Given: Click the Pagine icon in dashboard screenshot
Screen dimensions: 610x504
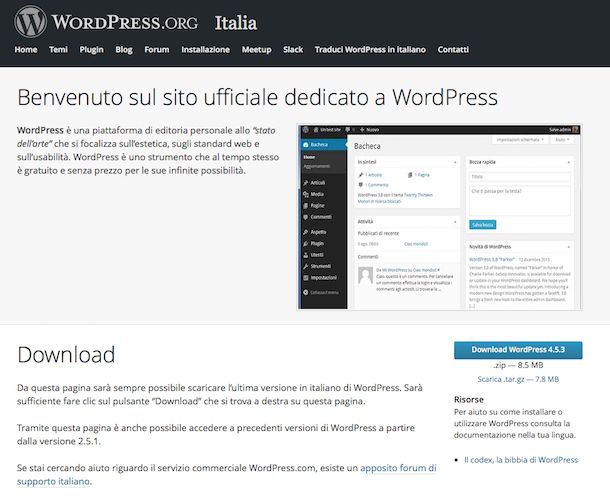Looking at the screenshot, I should [306, 205].
